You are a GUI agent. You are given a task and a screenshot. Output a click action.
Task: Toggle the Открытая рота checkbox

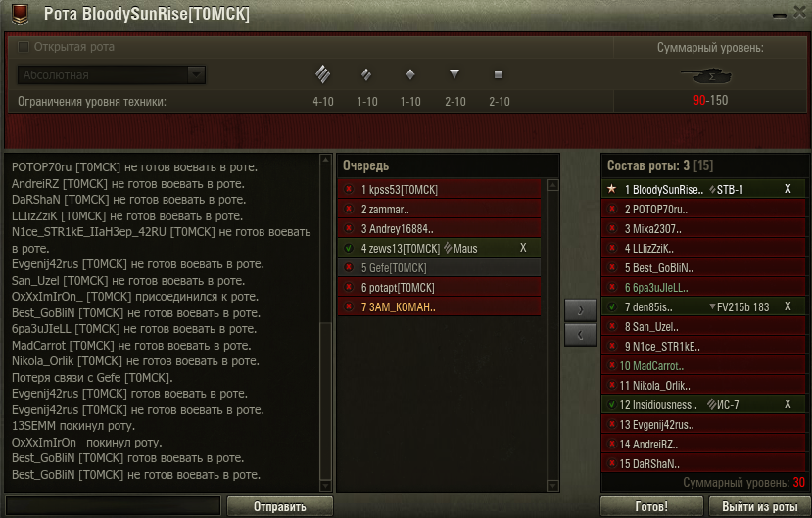24,47
